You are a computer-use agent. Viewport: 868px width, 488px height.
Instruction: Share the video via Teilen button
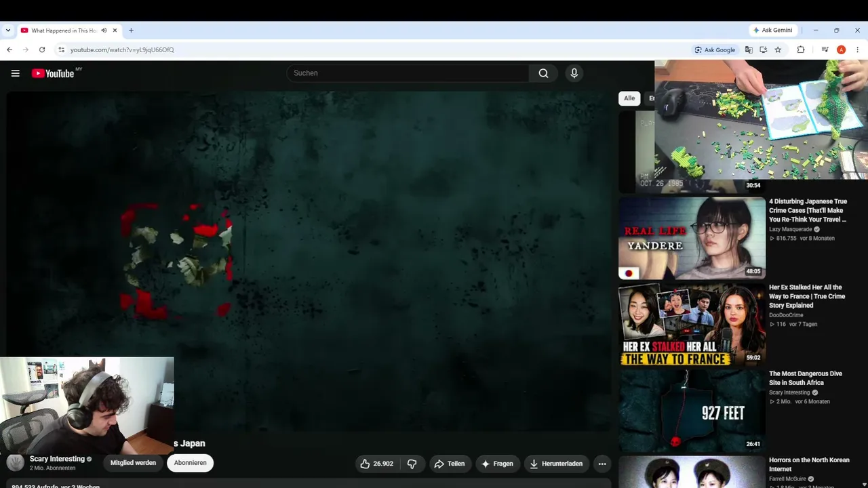tap(450, 464)
